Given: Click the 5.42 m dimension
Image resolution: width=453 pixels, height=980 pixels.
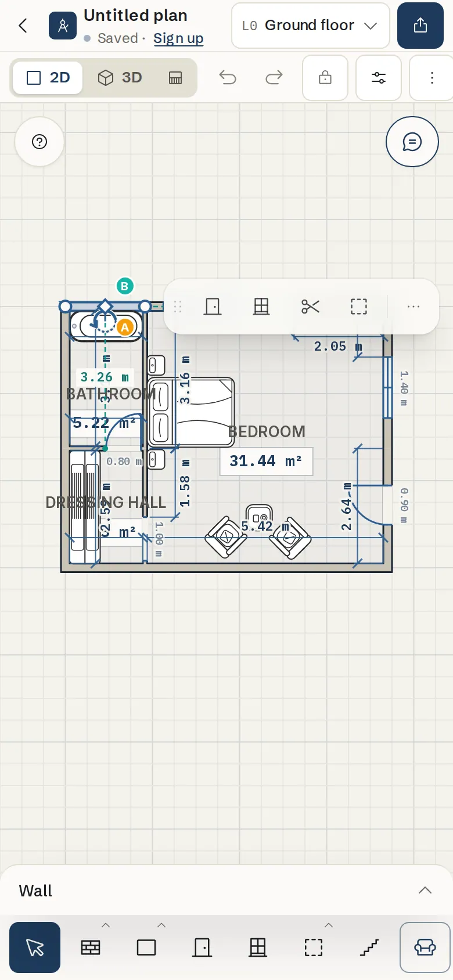Looking at the screenshot, I should [x=265, y=527].
